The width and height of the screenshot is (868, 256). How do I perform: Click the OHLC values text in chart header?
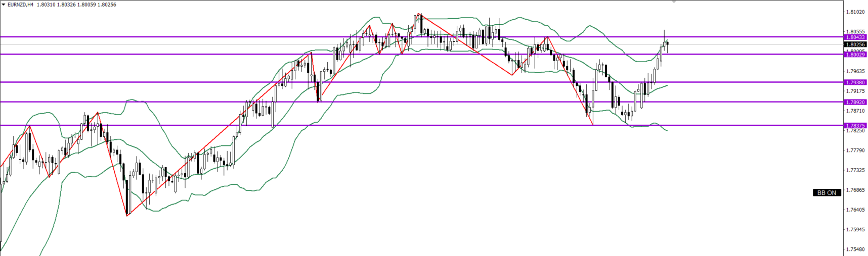tap(76, 5)
